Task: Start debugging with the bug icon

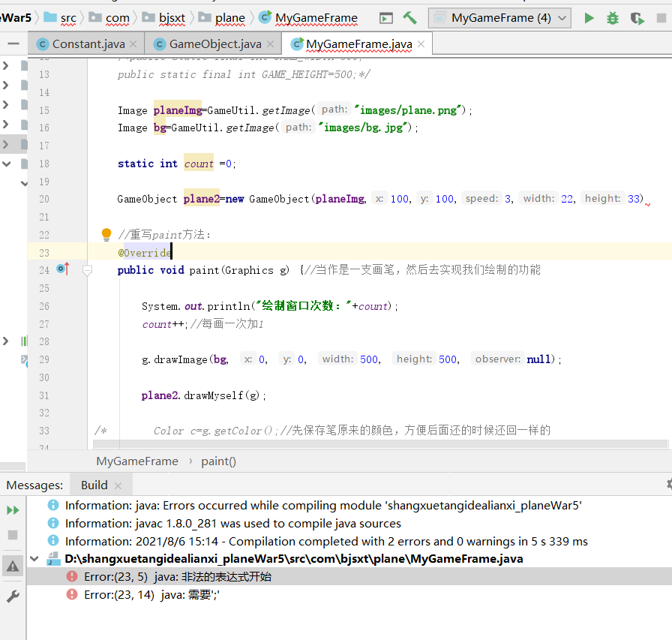Action: tap(613, 18)
